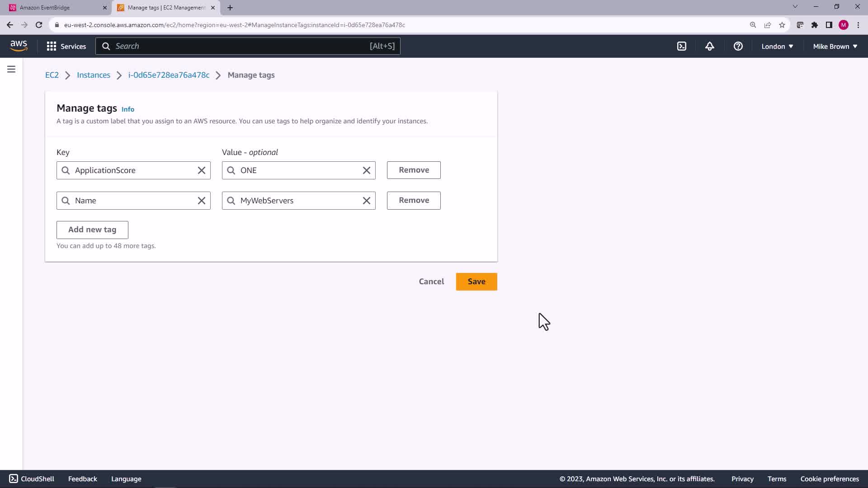Open AWS CloudShell icon in top navigation
This screenshot has height=488, width=868.
point(682,46)
